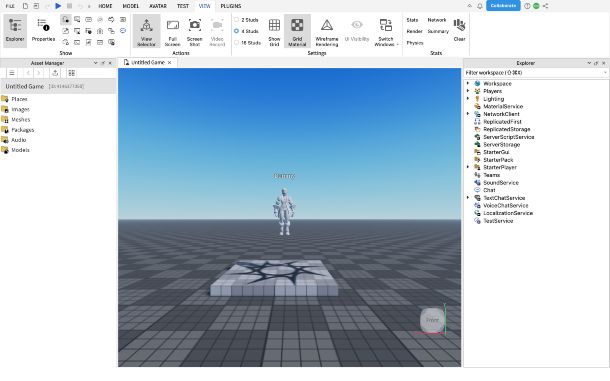Screen dimensions: 610x381
Task: Toggle Show Grid
Action: pos(274,32)
